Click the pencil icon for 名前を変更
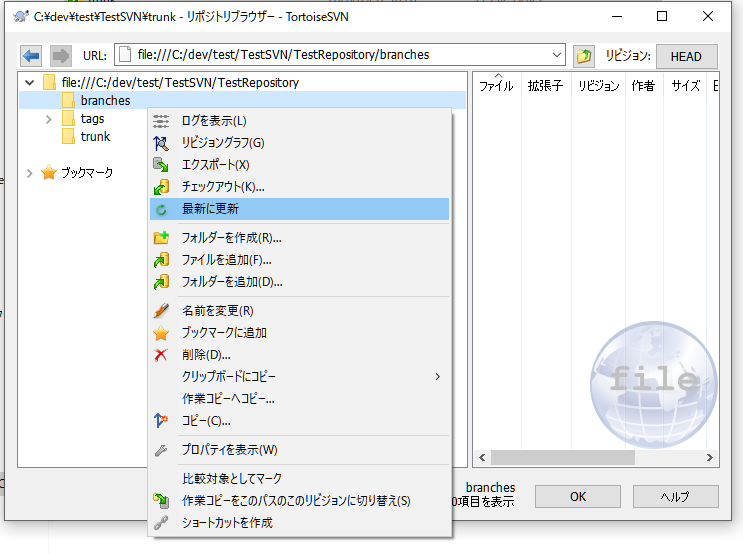743x554 pixels. pyautogui.click(x=161, y=310)
